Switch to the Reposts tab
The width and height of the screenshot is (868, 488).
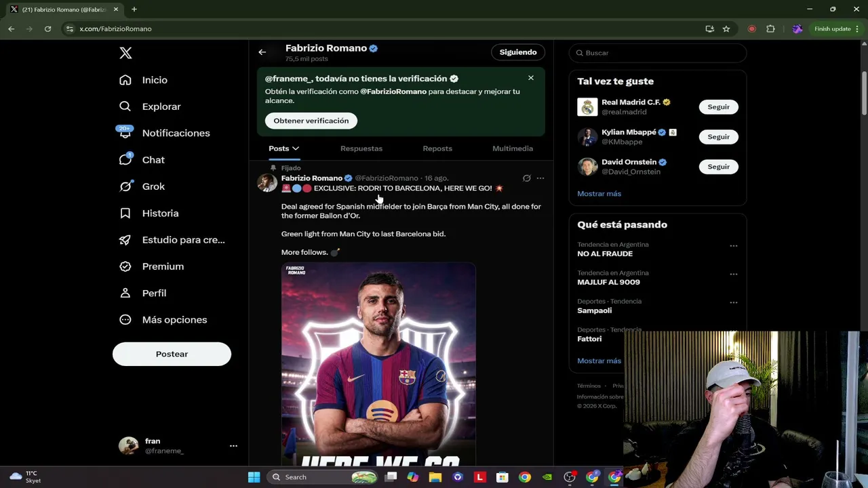coord(437,148)
